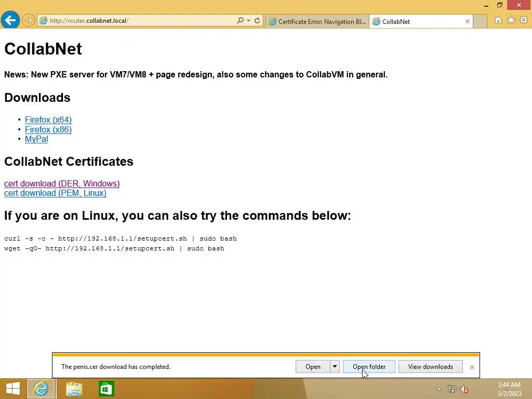Restore down the browser window
The height and width of the screenshot is (399, 532).
tap(500, 5)
